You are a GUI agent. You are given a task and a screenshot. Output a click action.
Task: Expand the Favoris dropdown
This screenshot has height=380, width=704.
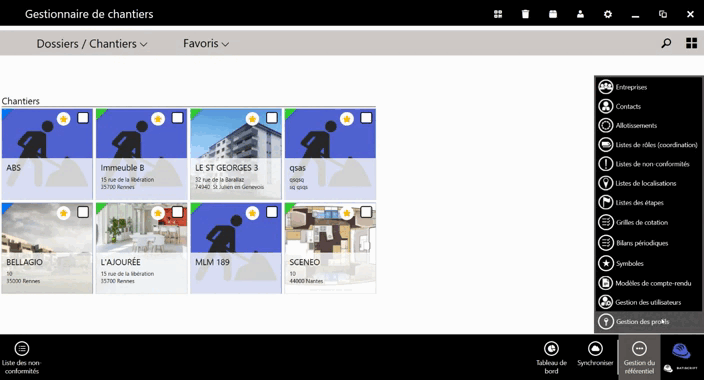(x=206, y=44)
